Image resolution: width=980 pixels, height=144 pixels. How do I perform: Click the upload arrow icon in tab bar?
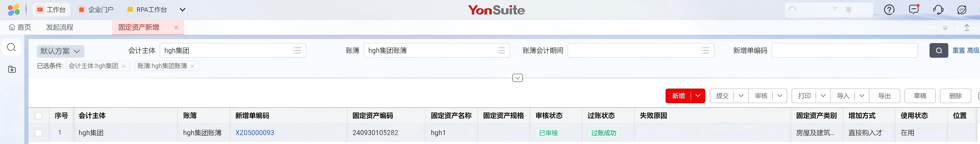967,27
